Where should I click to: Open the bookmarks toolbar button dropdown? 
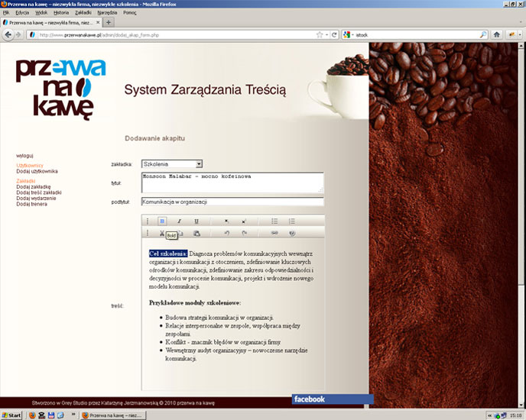point(520,35)
